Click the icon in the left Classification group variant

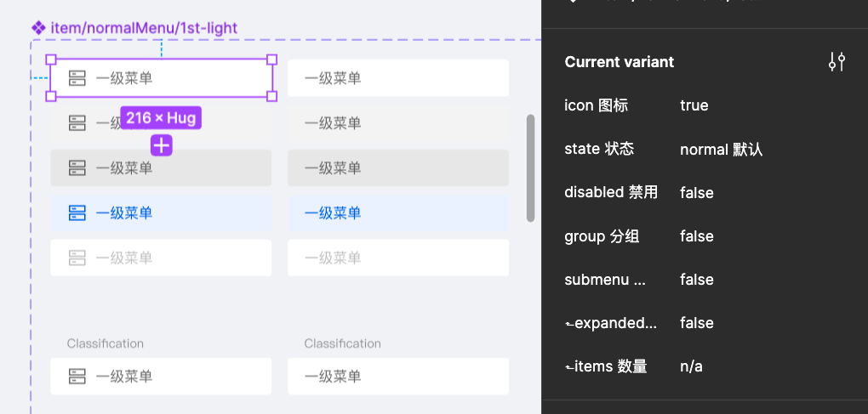pos(77,376)
